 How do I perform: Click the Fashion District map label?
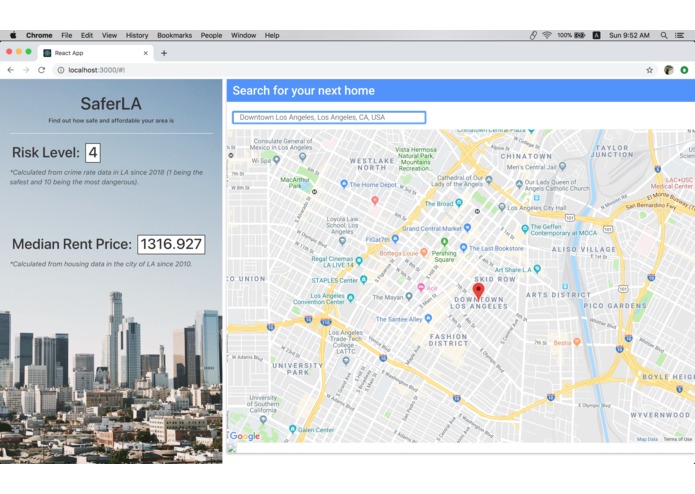448,340
